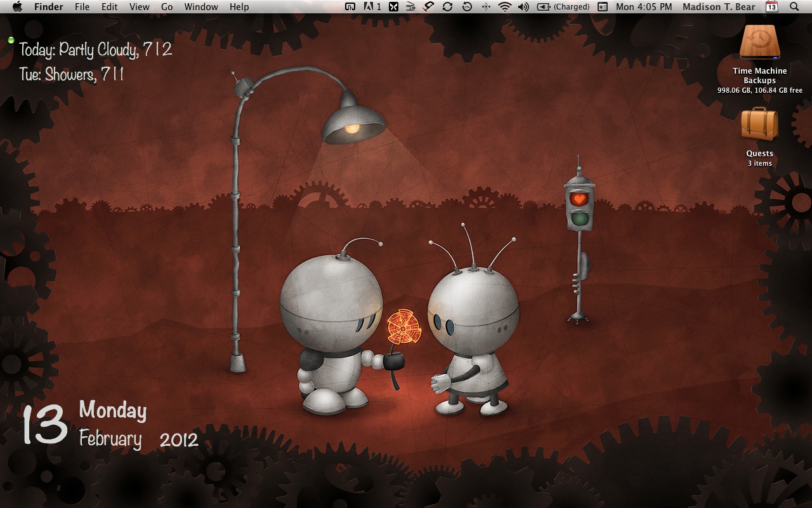
Task: Click the first rounded-square icon in menu bar
Action: coord(350,6)
